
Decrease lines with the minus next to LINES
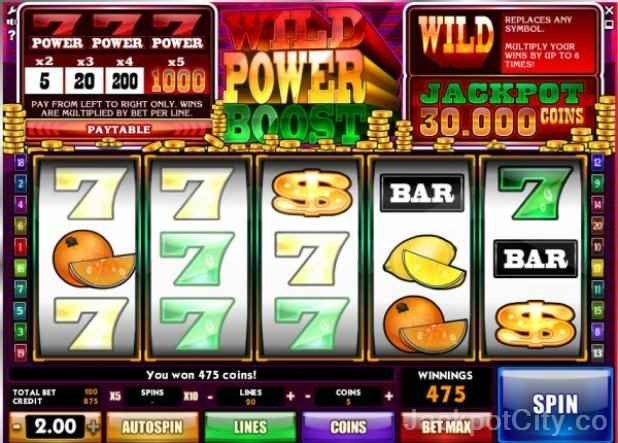pos(210,396)
